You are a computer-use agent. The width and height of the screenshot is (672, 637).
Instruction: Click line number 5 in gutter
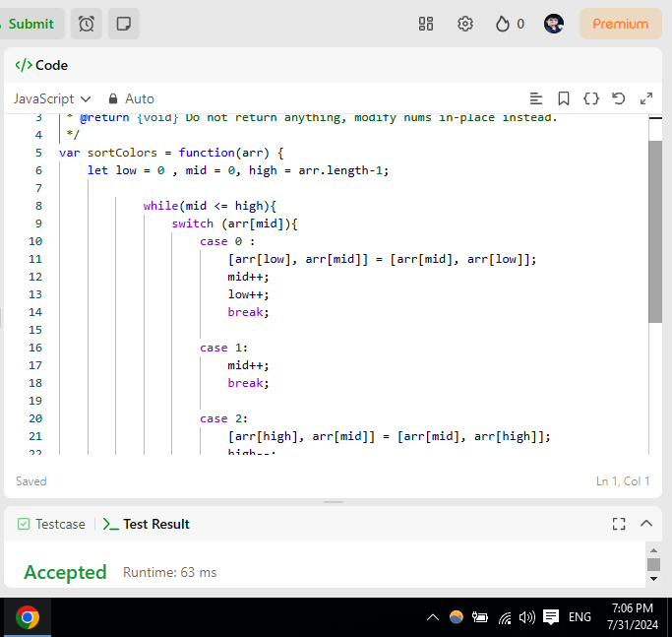(x=38, y=153)
